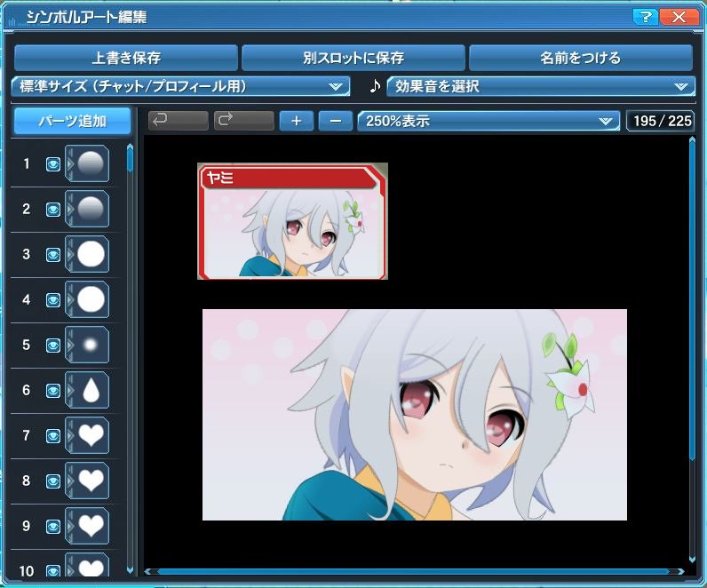707x588 pixels.
Task: Hide layer 2 with eye icon
Action: [x=53, y=210]
